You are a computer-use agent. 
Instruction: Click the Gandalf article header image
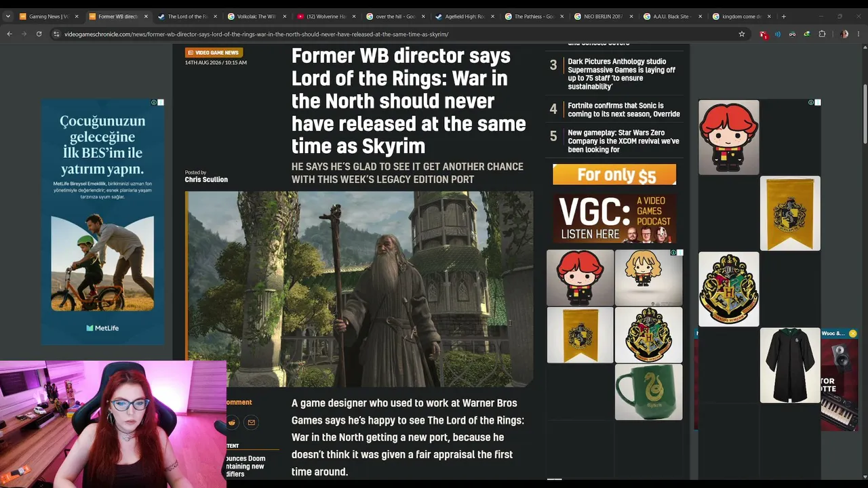[x=359, y=289]
